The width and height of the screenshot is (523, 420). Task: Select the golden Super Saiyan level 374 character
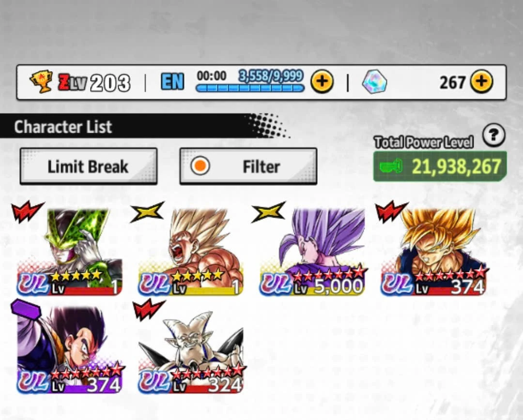(x=433, y=252)
